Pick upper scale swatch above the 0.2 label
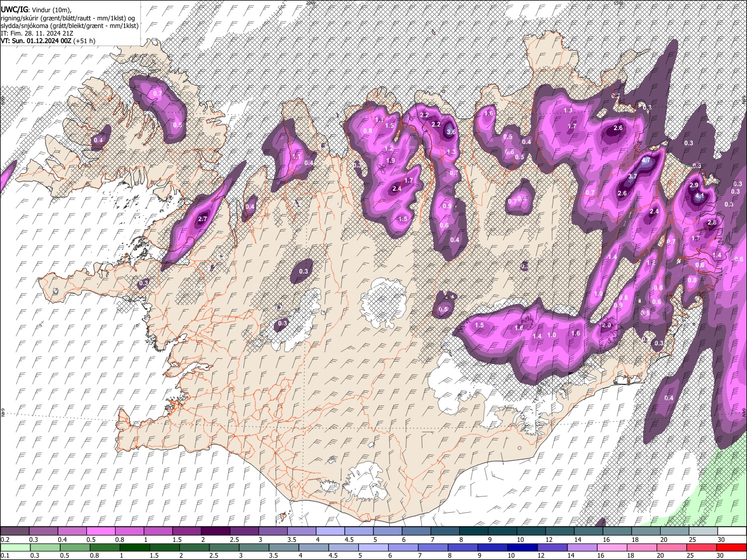The image size is (747, 560). pos(15,531)
